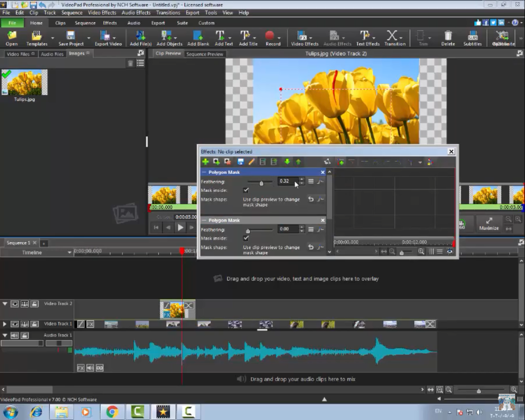Open the Transitions menu in the menu bar

pyautogui.click(x=168, y=13)
